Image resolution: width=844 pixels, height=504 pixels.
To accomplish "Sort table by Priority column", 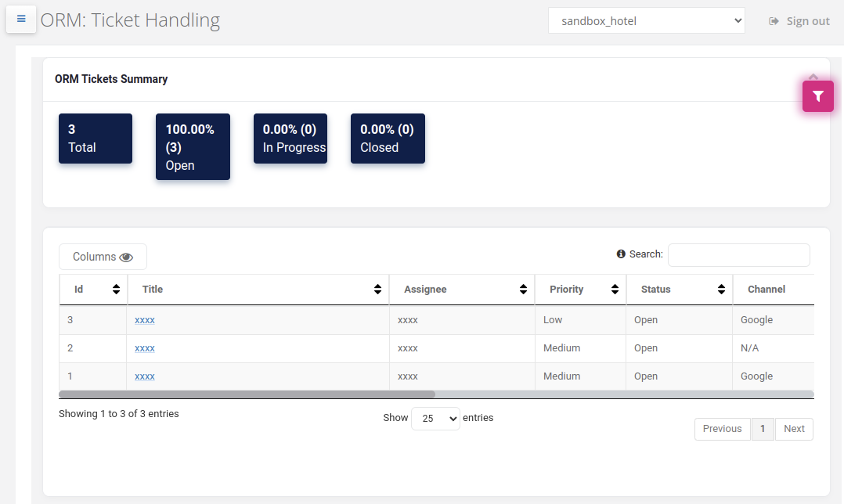I will (x=580, y=290).
